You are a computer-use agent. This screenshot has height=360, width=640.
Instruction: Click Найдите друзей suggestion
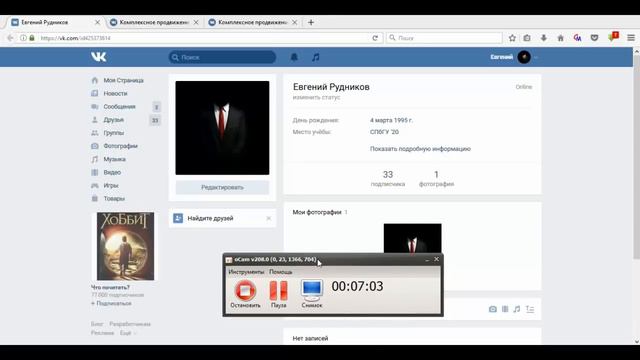click(210, 218)
